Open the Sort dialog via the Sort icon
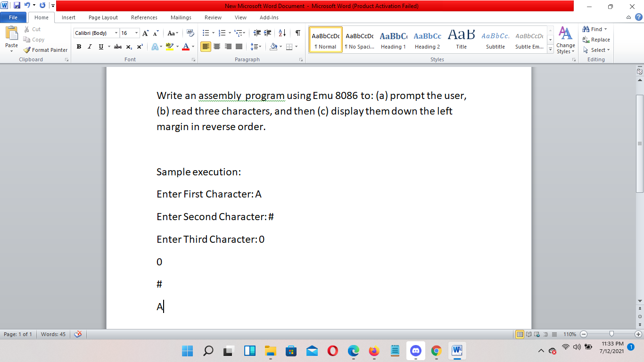The width and height of the screenshot is (644, 362). click(x=282, y=34)
